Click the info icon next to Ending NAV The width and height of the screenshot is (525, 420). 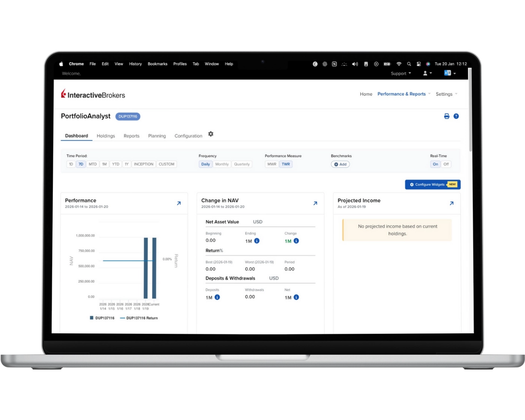(x=256, y=241)
